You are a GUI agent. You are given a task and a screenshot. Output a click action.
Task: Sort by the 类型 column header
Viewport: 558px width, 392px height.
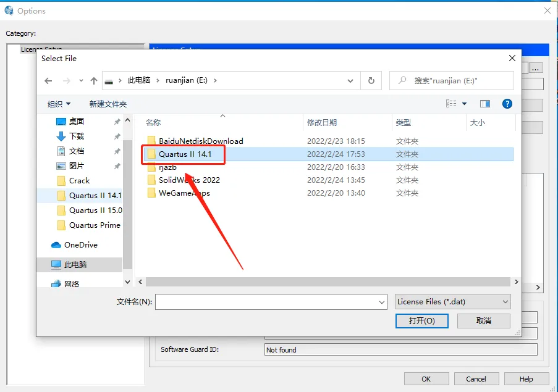(x=404, y=123)
